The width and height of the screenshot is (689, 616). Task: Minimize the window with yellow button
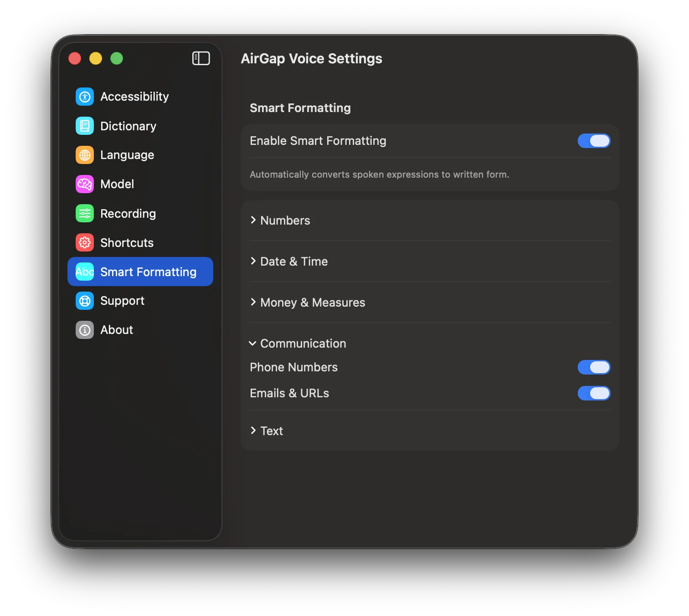pyautogui.click(x=96, y=58)
